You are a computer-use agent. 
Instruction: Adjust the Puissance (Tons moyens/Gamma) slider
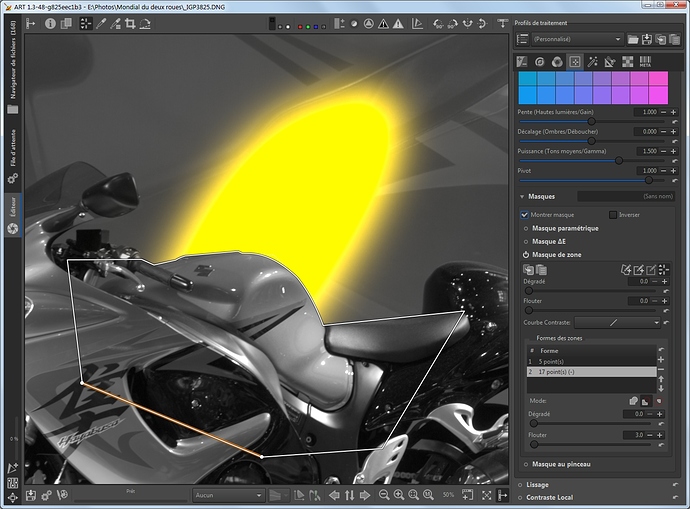coord(618,160)
